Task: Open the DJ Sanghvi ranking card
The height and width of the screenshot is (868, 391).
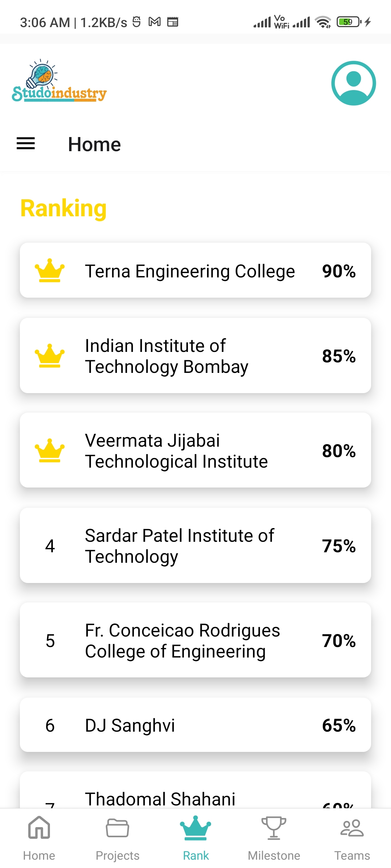Action: click(x=195, y=725)
